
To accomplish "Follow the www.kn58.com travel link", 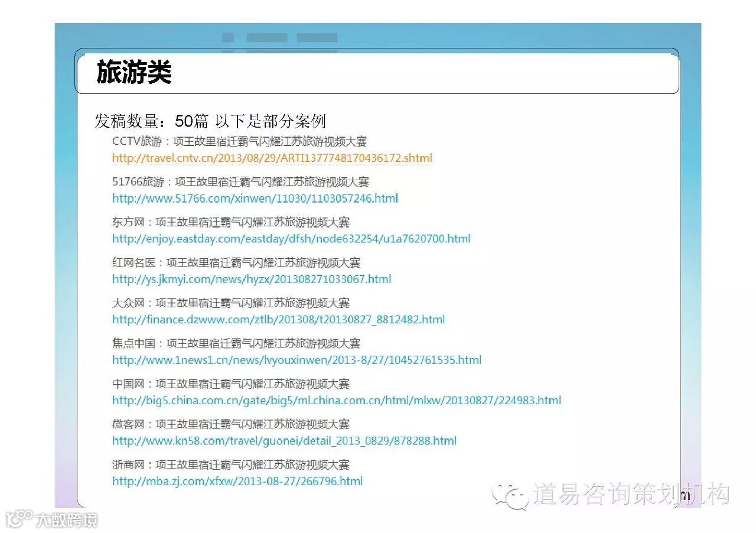I will [x=285, y=441].
